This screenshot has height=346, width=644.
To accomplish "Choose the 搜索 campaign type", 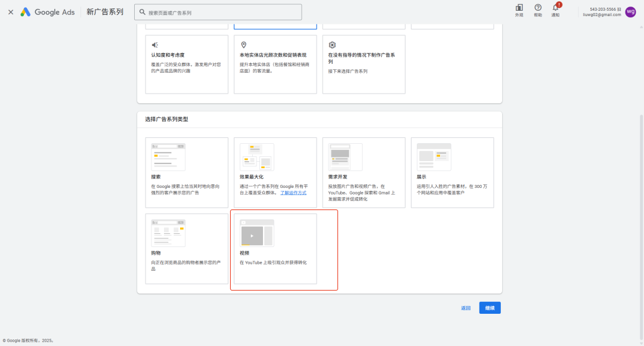I will click(187, 172).
